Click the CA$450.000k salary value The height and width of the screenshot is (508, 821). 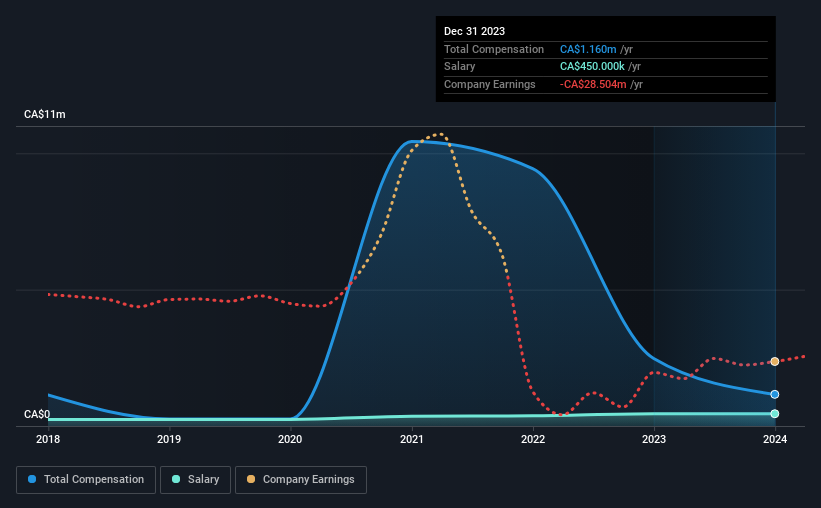(x=592, y=67)
